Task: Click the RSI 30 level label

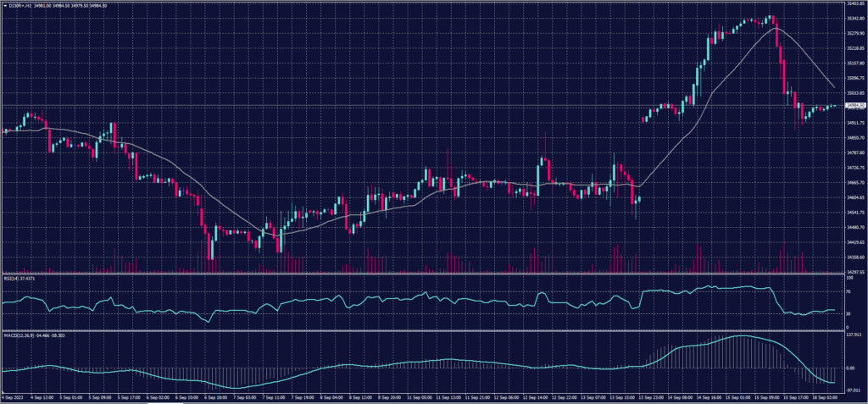Action: tap(849, 313)
